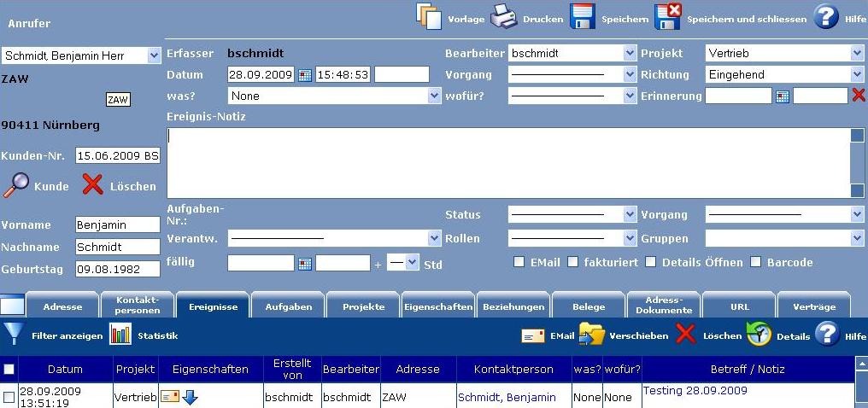The image size is (868, 408).
Task: Click the Kunde magnifying glass icon
Action: click(16, 184)
